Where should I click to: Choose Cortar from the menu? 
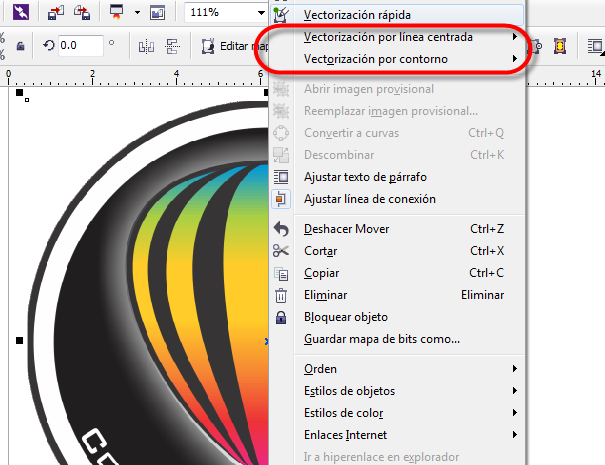397,251
